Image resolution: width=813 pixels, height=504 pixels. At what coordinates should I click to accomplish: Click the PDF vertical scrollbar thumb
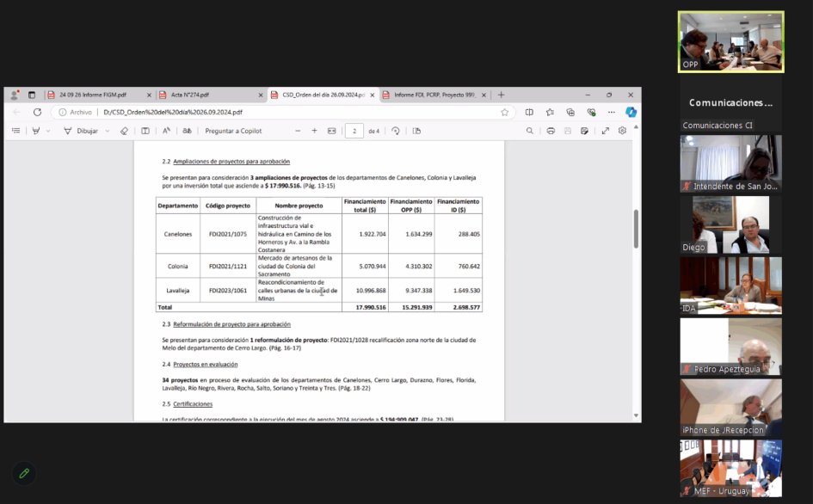click(x=636, y=229)
